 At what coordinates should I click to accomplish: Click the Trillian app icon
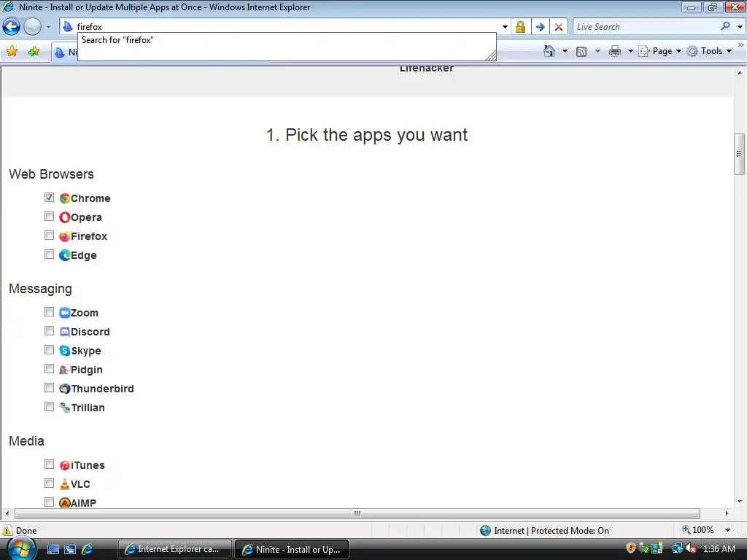click(65, 408)
